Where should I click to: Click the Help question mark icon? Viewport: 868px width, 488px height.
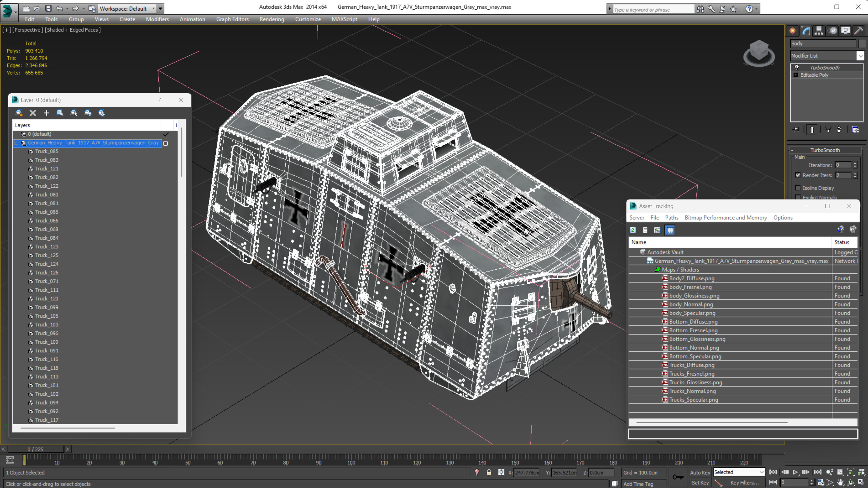pos(749,9)
